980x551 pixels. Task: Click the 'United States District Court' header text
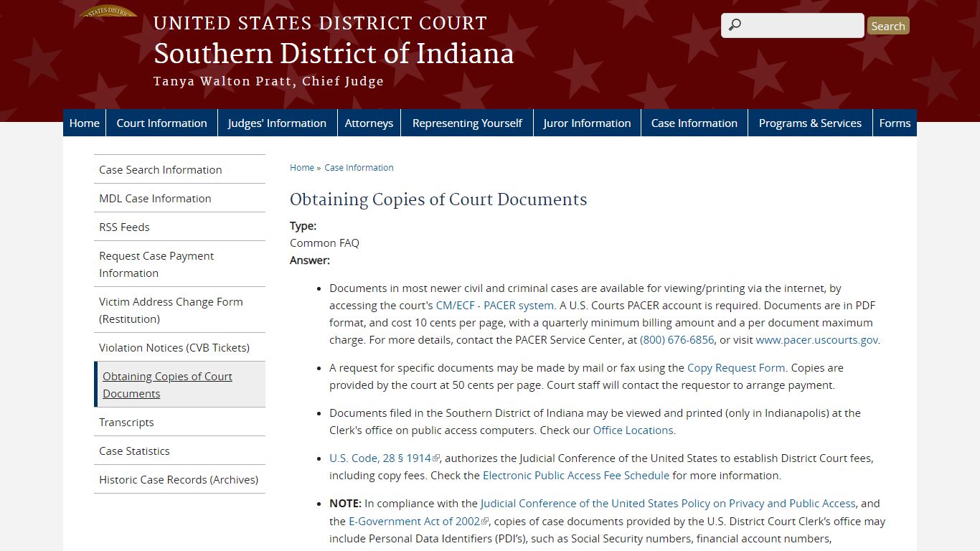tap(320, 23)
